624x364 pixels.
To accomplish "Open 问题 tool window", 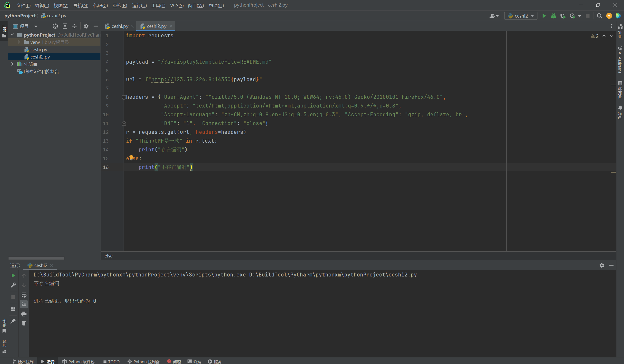I will 174,362.
